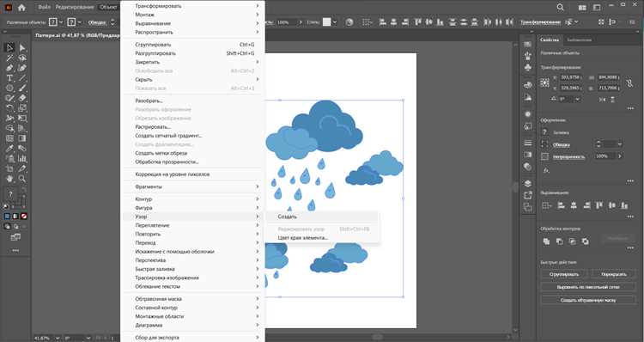Expand the Трансформировать submenu
This screenshot has height=342, width=644.
tap(193, 6)
